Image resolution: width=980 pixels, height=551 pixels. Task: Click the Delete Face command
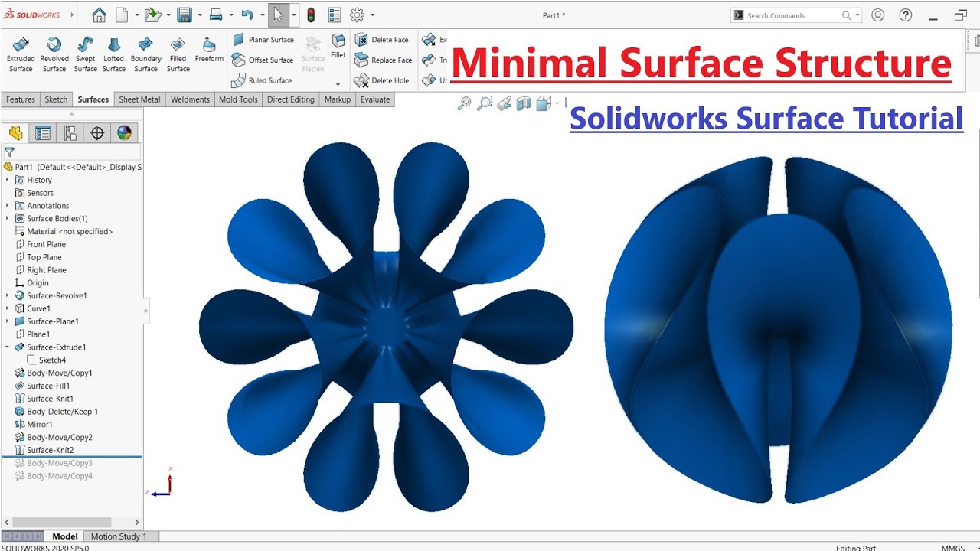coord(382,40)
